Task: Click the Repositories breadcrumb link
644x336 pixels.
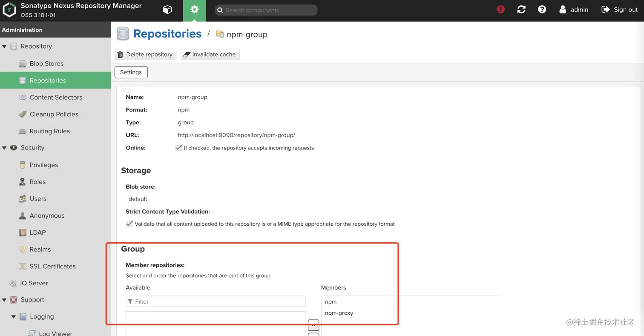Action: (x=167, y=34)
